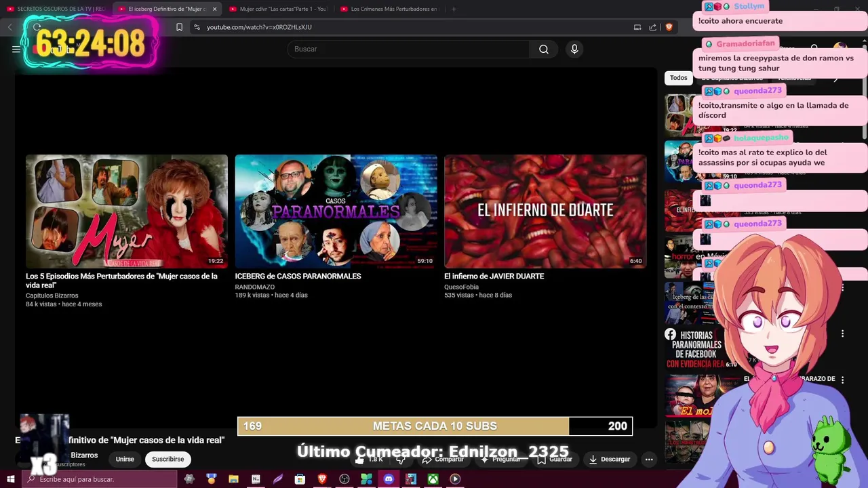
Task: Open site settings icon beside the URL
Action: point(197,27)
